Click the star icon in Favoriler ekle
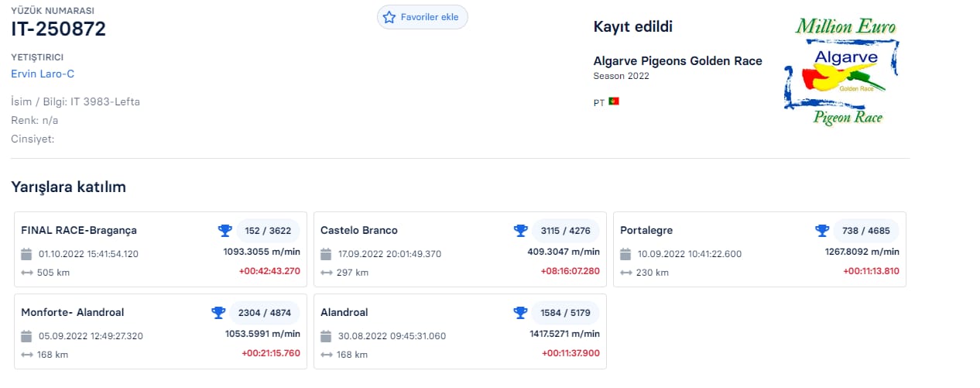The image size is (980, 388). tap(389, 17)
